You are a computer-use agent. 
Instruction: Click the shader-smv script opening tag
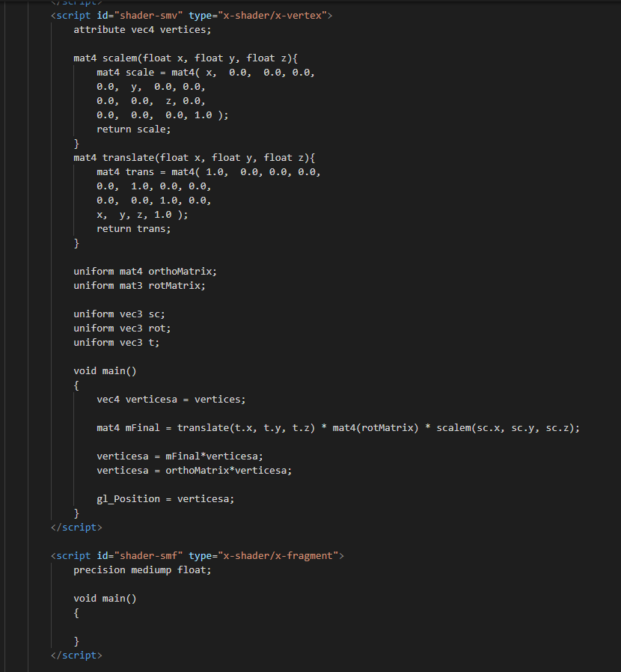coord(192,16)
